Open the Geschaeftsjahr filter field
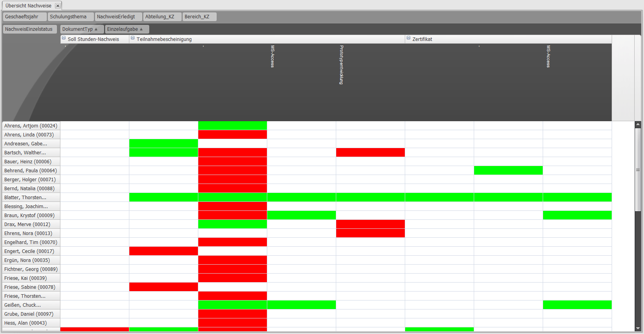 pos(25,17)
